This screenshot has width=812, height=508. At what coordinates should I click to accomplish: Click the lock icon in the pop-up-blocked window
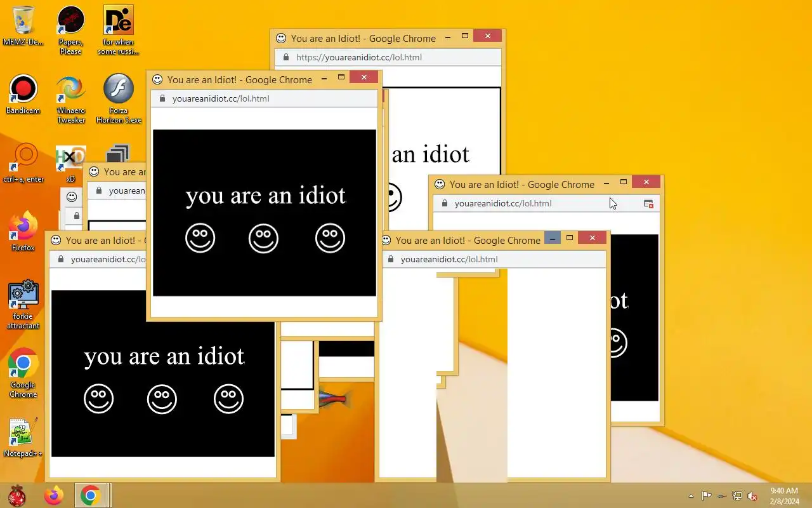tap(444, 203)
